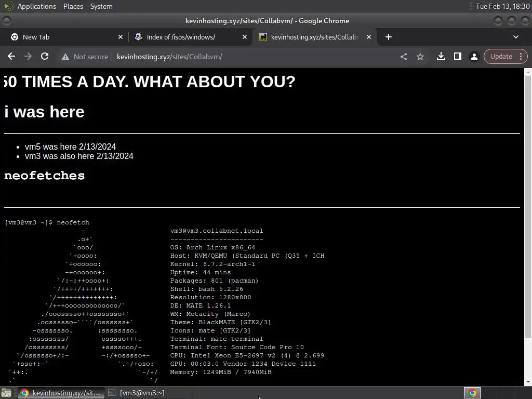Click the Chrome workspace switcher thumbnail
The width and height of the screenshot is (532, 399).
tap(472, 393)
